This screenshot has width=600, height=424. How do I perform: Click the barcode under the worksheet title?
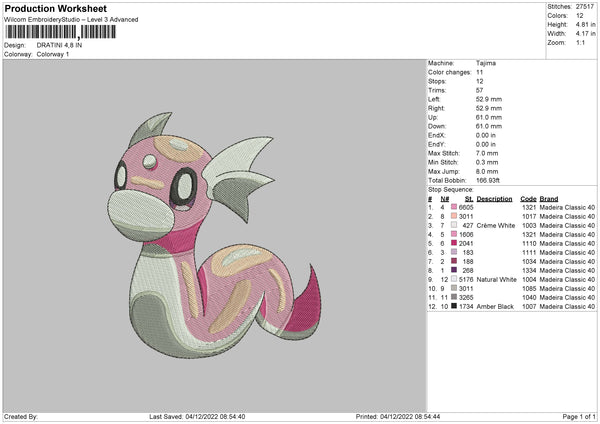click(x=60, y=32)
